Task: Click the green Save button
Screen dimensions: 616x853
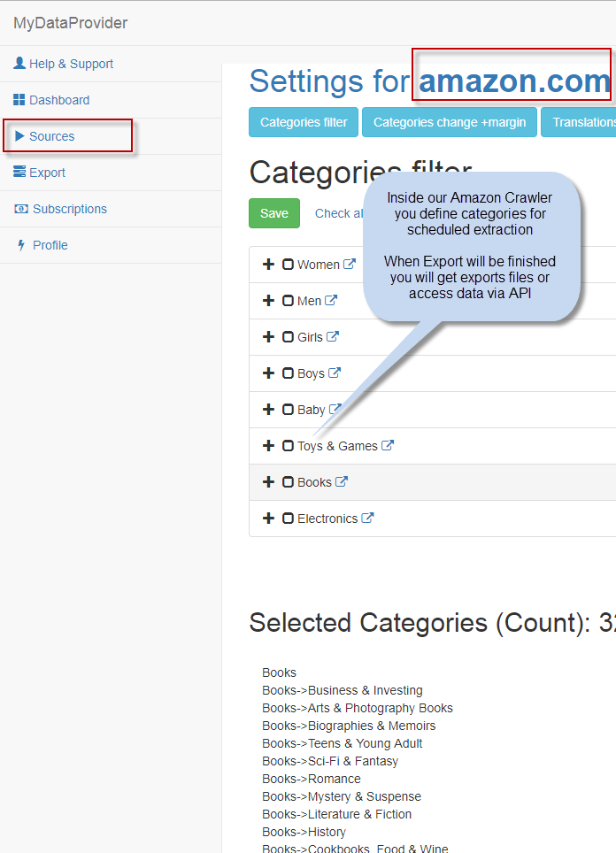Action: (274, 213)
